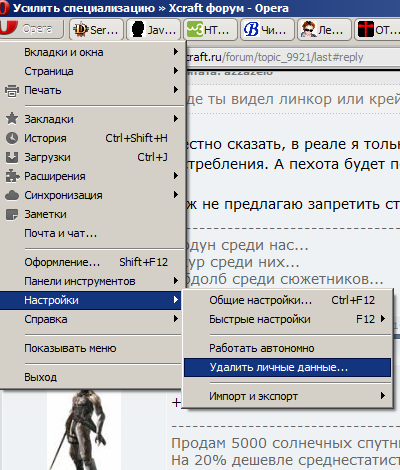Click the address bar with forum/topic_9921 URL
400x470 pixels.
click(293, 57)
